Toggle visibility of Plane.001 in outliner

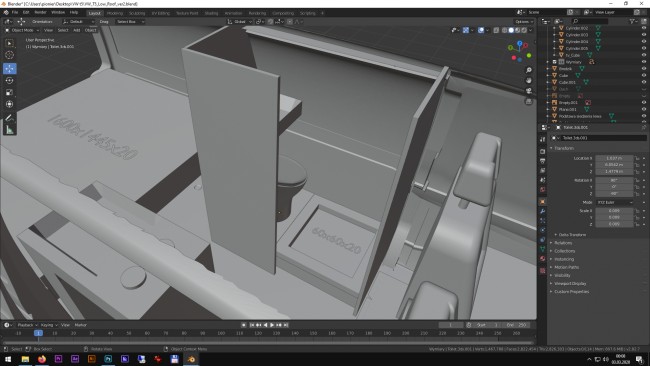click(x=644, y=109)
